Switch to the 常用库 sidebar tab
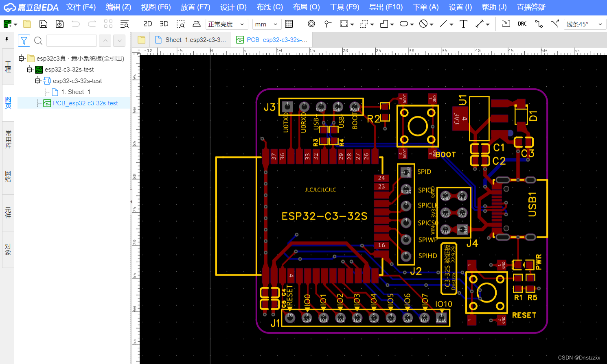This screenshot has width=607, height=364. pyautogui.click(x=8, y=139)
